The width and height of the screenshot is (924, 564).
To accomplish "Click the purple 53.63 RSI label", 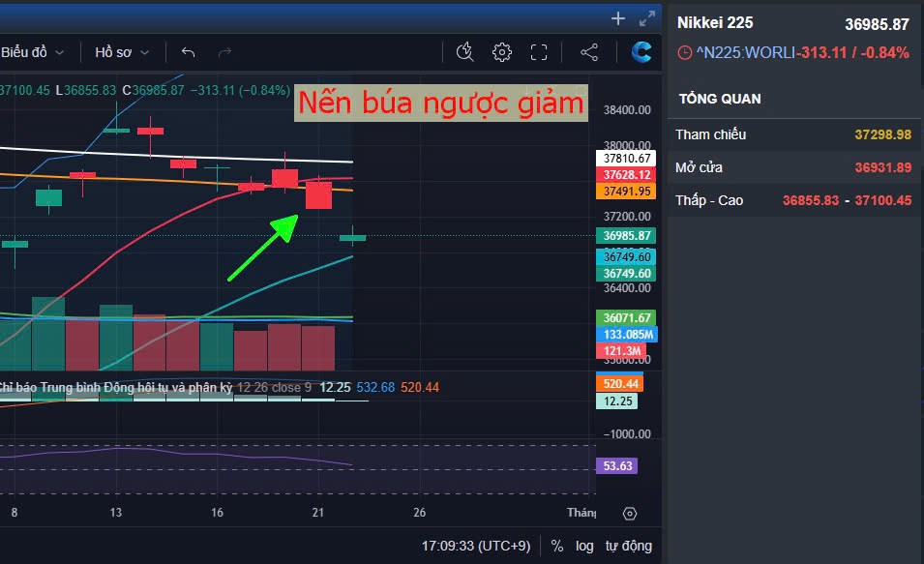I will coord(616,465).
